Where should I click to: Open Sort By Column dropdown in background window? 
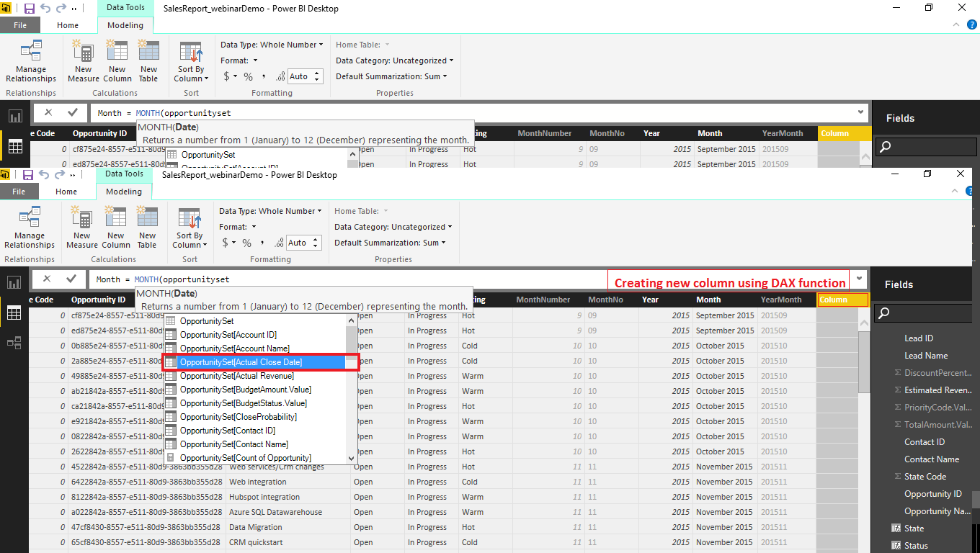pos(192,60)
